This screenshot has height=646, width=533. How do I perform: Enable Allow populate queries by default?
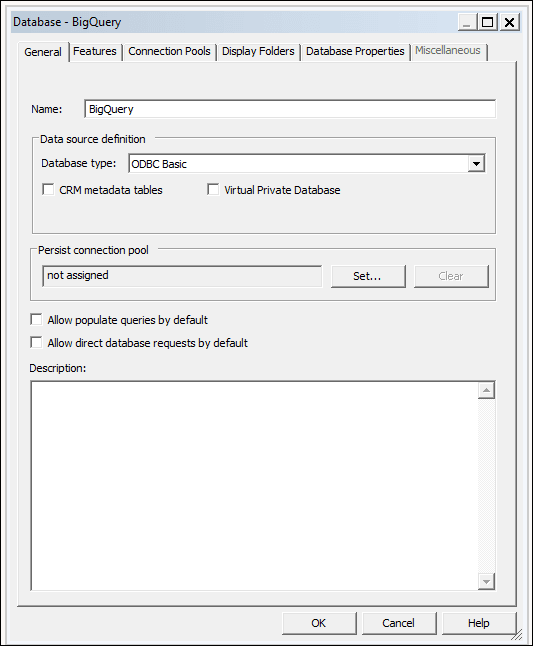click(x=36, y=320)
